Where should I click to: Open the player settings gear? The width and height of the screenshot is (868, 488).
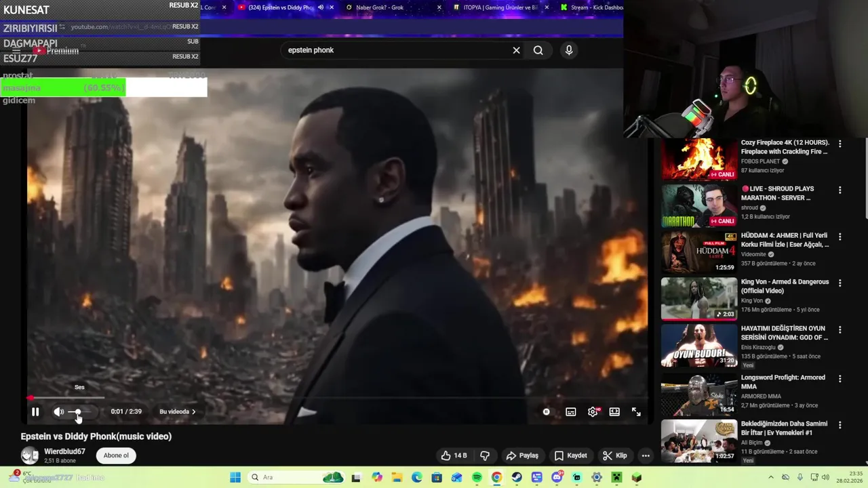tap(593, 411)
